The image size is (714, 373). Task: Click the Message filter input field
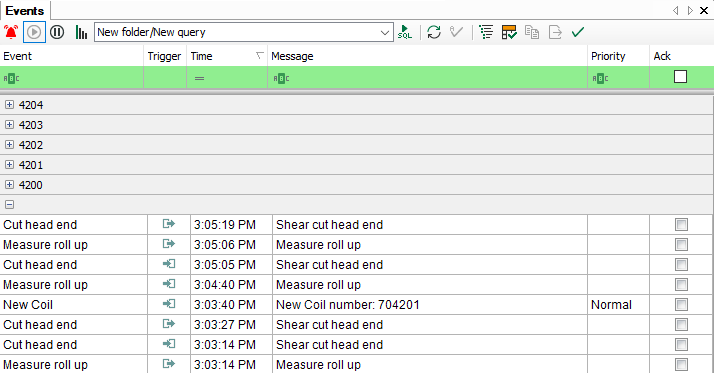(427, 78)
